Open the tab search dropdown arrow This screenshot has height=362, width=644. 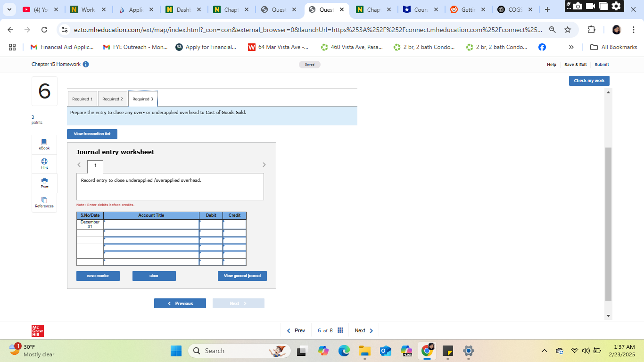click(x=9, y=9)
